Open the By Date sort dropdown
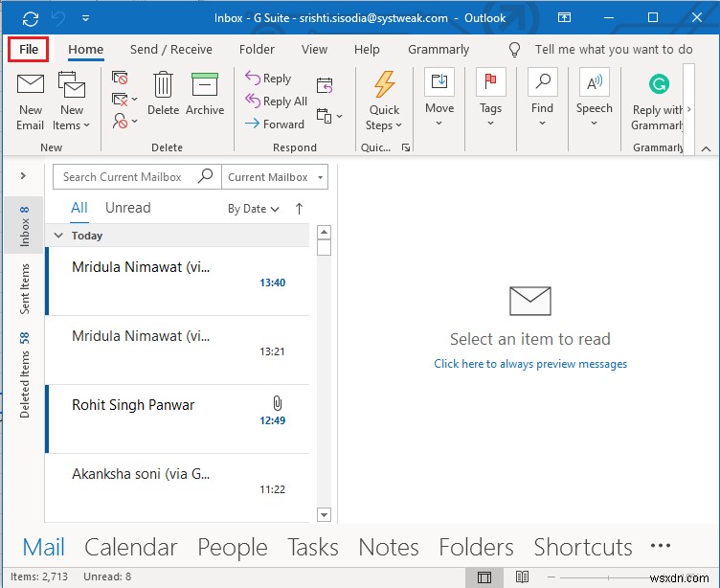The width and height of the screenshot is (720, 588). click(x=254, y=209)
